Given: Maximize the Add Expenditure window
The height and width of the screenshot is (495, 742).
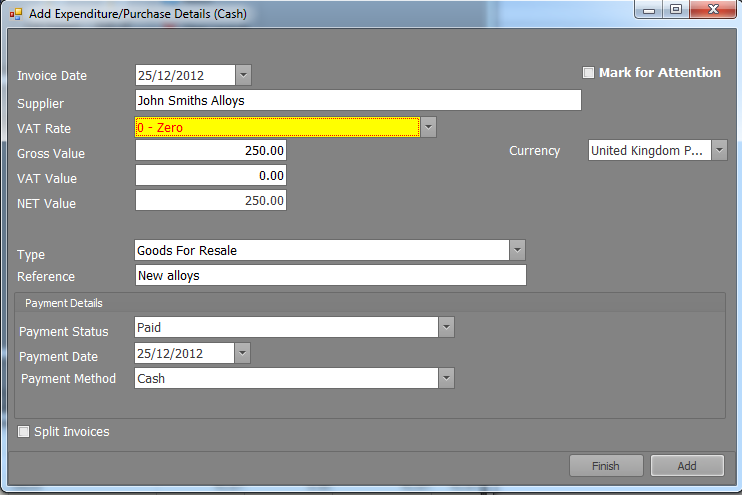Looking at the screenshot, I should 676,11.
